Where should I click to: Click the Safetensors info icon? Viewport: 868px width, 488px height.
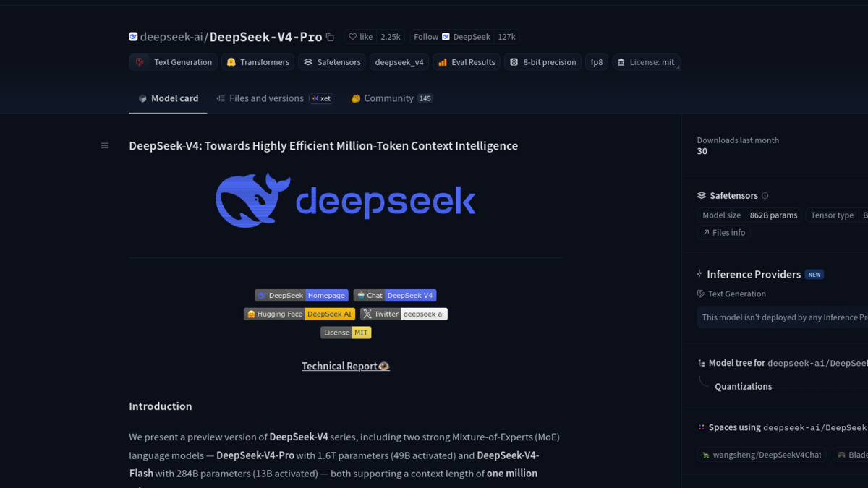[766, 195]
